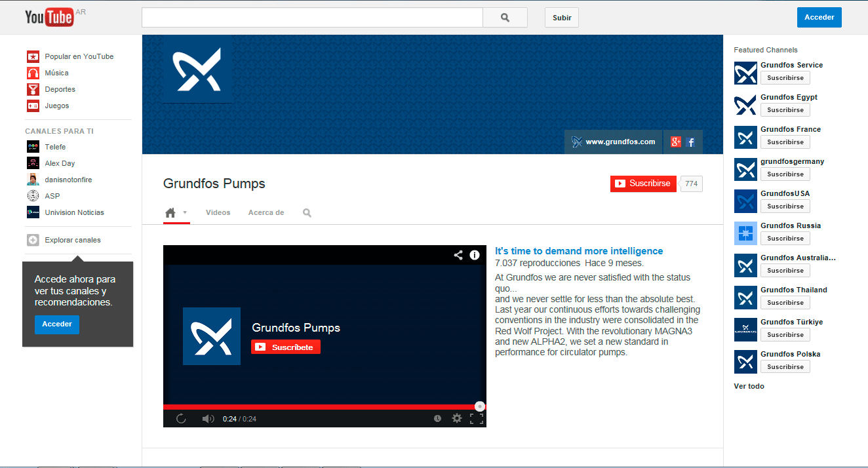The width and height of the screenshot is (868, 468).
Task: Open the Deportes trophy icon
Action: point(33,89)
